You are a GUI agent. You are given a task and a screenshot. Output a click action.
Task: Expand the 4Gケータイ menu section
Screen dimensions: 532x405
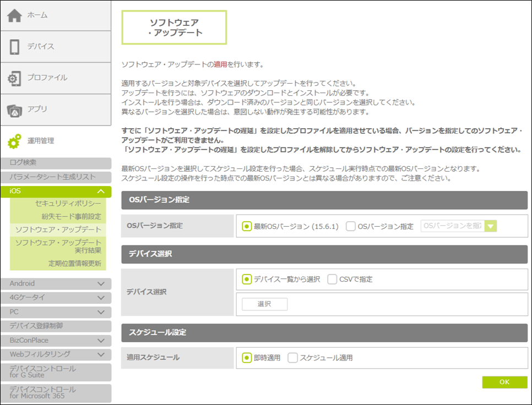100,298
